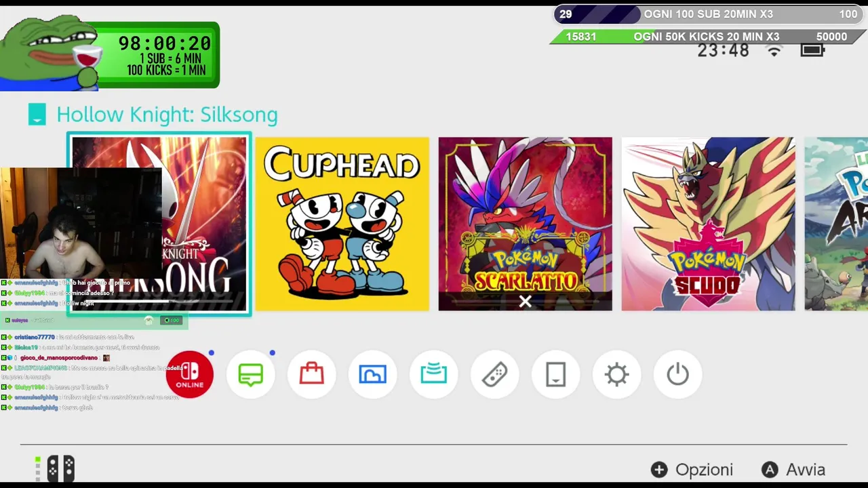Click the teal game card icon beside title
Screen dimensions: 868x488
tap(37, 115)
